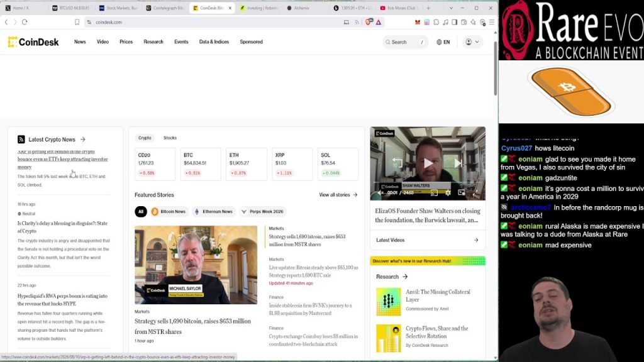This screenshot has width=644, height=362.
Task: Select the All filter pill
Action: coord(141,211)
